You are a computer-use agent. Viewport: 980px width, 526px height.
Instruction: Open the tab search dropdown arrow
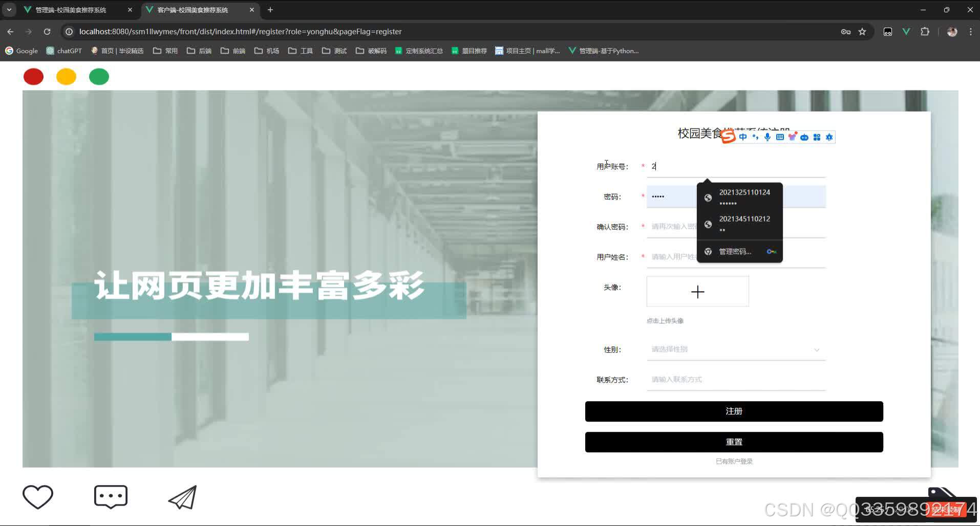coord(9,10)
